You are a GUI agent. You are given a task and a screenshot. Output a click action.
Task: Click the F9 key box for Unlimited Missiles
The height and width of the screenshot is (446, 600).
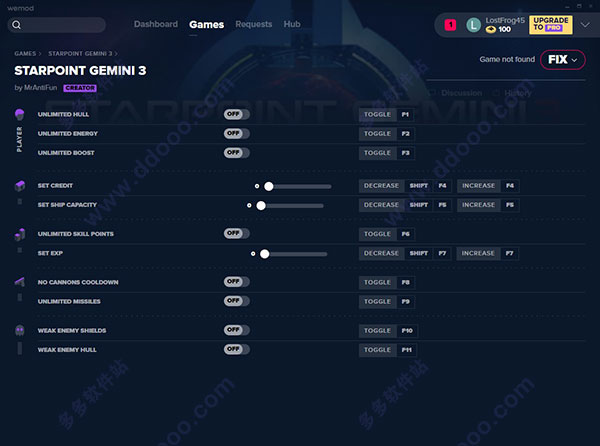coord(406,301)
